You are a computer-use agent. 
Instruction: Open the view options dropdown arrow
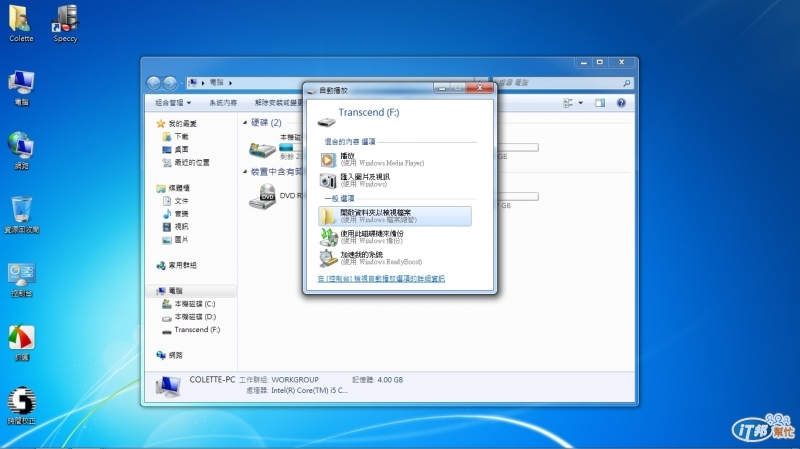click(x=581, y=103)
